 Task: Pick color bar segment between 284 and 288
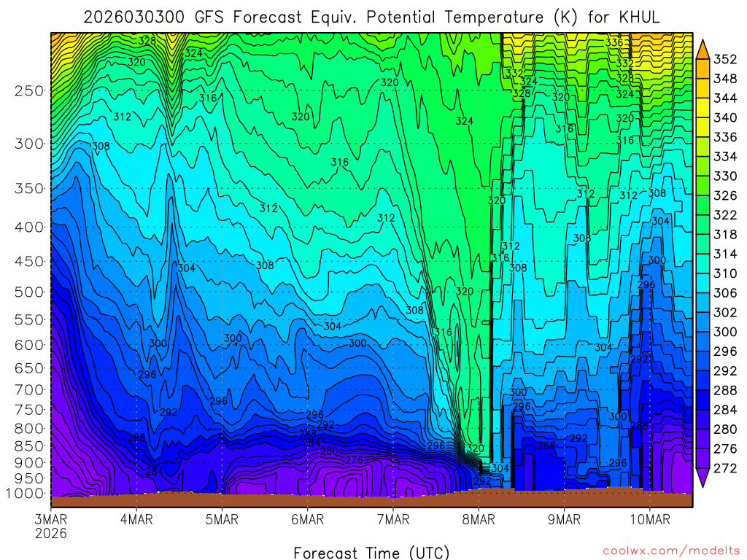(x=703, y=400)
